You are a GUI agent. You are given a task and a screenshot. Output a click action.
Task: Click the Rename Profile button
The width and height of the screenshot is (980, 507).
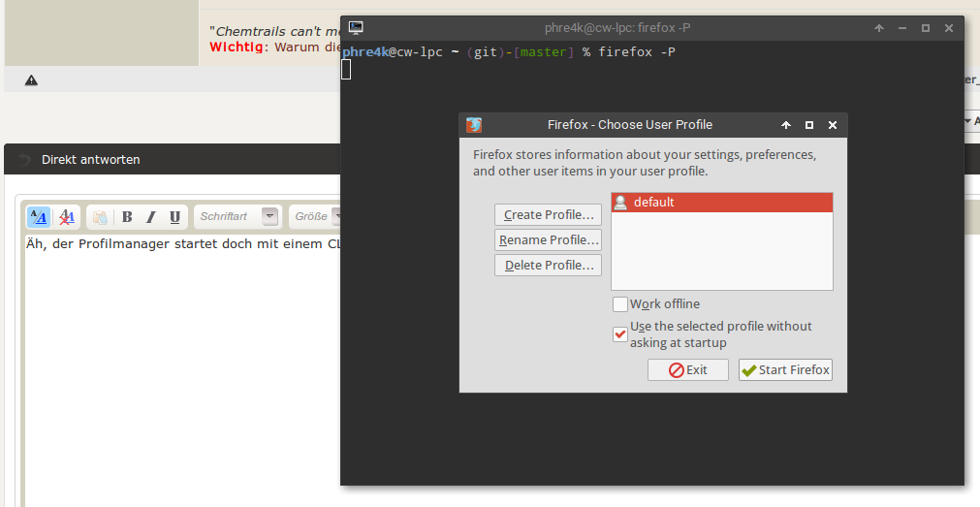tap(548, 239)
